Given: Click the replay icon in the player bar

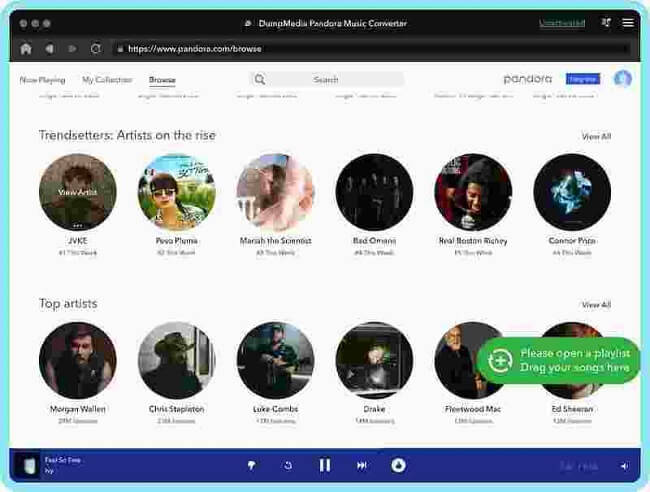Looking at the screenshot, I should coord(288,465).
